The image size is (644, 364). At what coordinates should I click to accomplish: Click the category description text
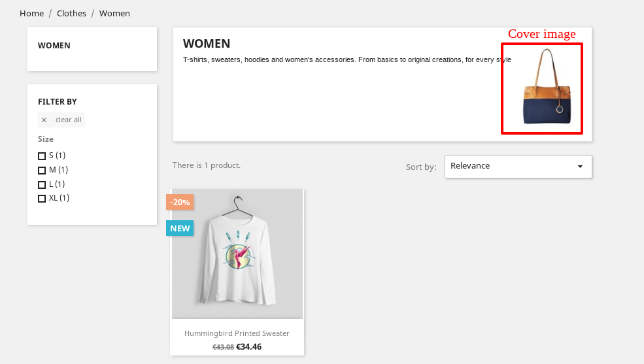(x=347, y=60)
